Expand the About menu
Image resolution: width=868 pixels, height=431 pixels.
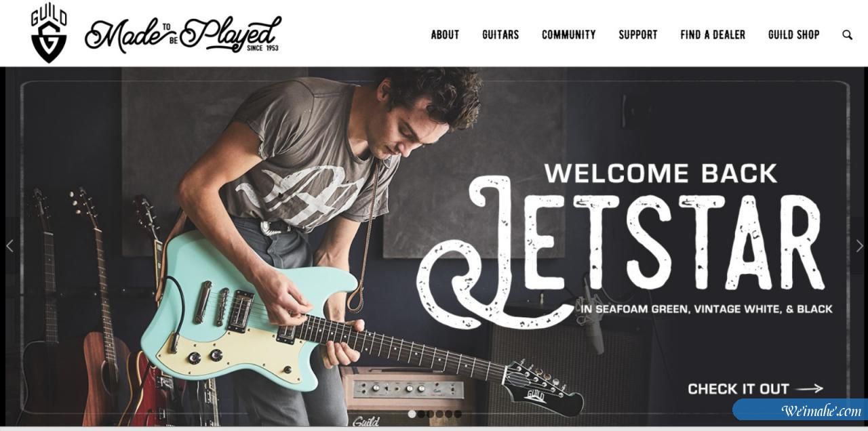click(x=445, y=35)
